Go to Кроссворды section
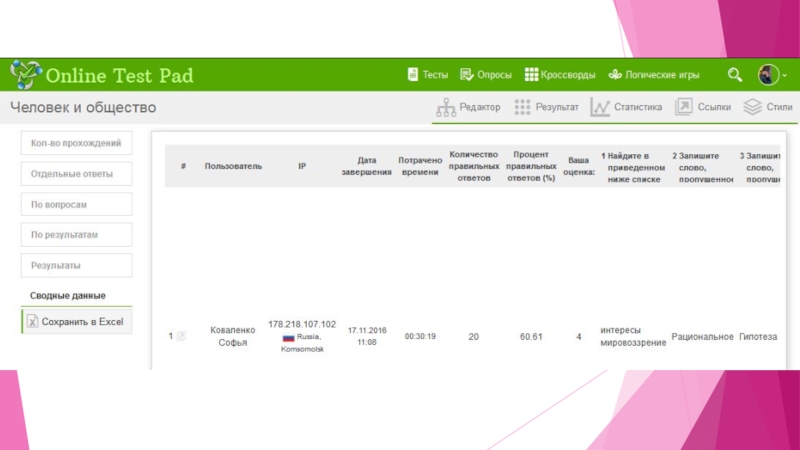 click(x=560, y=75)
